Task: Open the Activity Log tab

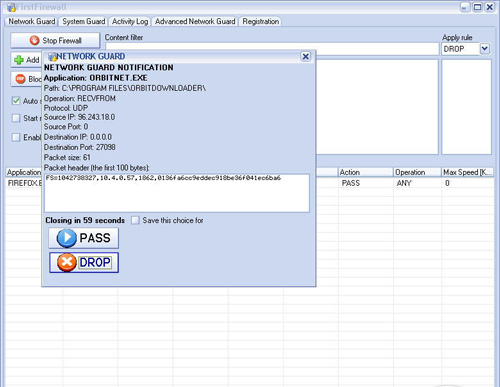Action: coord(130,21)
